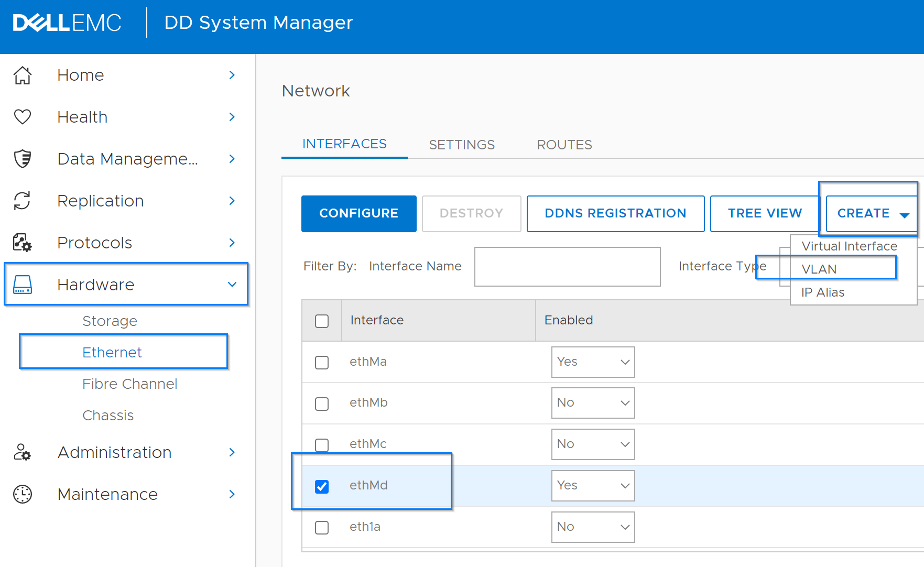Switch to the SETTINGS tab
The height and width of the screenshot is (567, 924).
(462, 145)
